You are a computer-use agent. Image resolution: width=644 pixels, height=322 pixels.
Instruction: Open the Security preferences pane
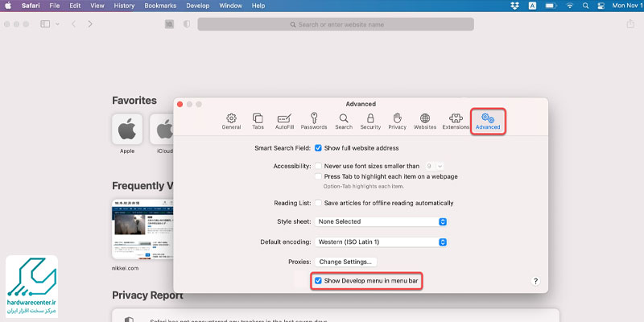click(x=370, y=122)
